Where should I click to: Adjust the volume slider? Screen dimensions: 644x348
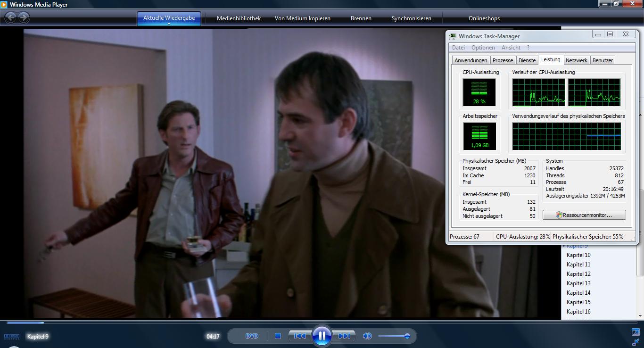tap(394, 336)
